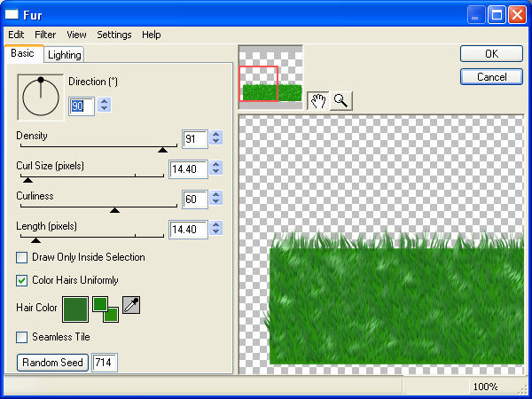Screen dimensions: 532x399
Task: Click the foreground/background color swap icon
Action: pos(106,309)
